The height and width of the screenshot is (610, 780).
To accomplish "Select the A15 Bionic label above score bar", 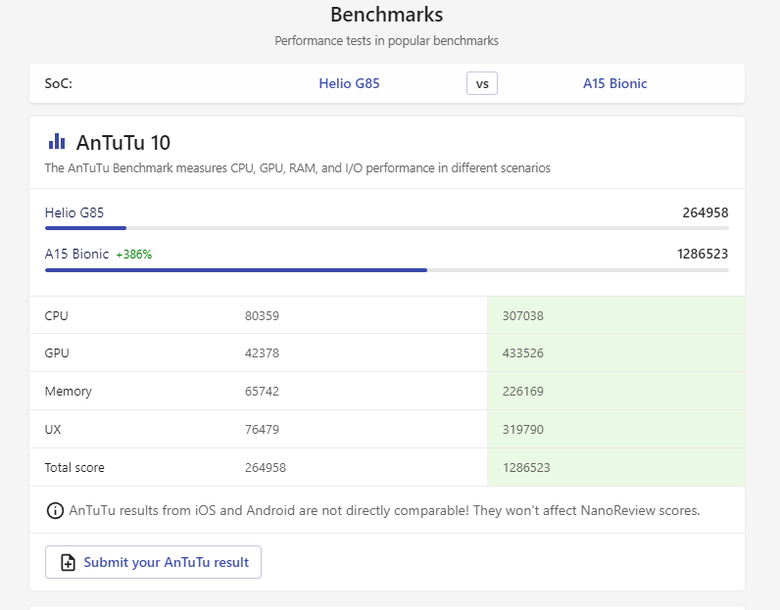I will pos(77,254).
